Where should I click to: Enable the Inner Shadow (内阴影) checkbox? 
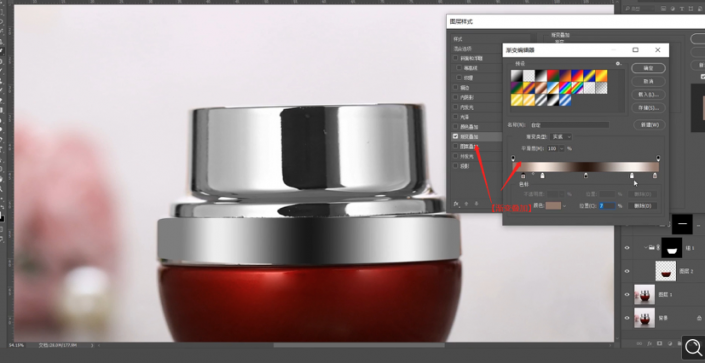click(x=455, y=97)
